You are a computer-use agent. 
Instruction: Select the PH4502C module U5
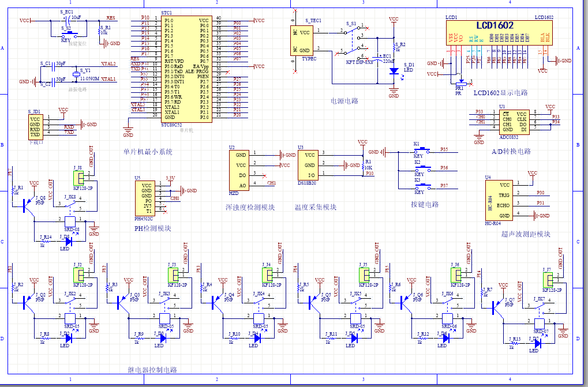(145, 198)
